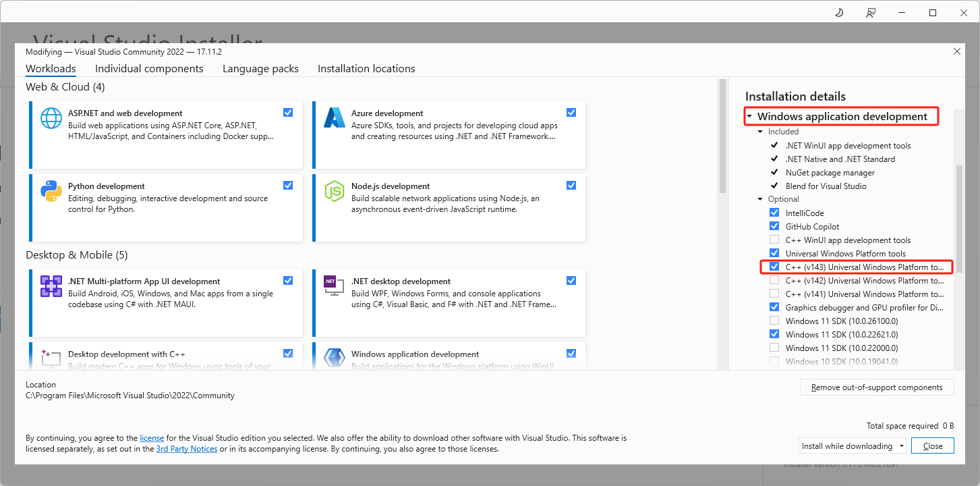
Task: Check C++ (v141) Universal Windows Platform tools
Action: [x=774, y=294]
